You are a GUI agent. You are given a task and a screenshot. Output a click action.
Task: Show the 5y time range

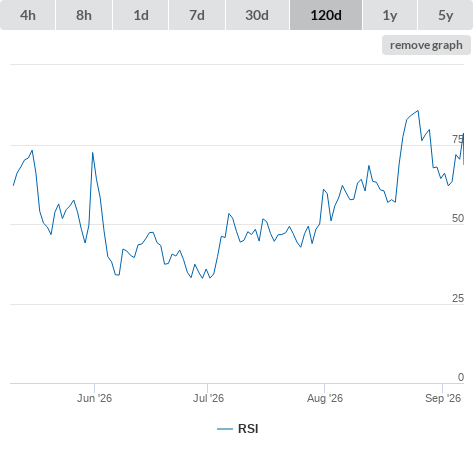pos(445,15)
